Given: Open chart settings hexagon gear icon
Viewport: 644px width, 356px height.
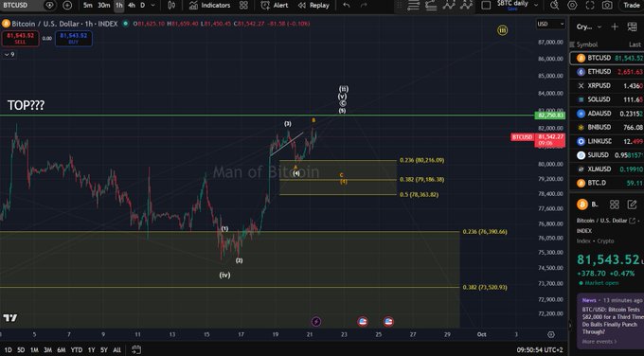Looking at the screenshot, I should tap(572, 6).
